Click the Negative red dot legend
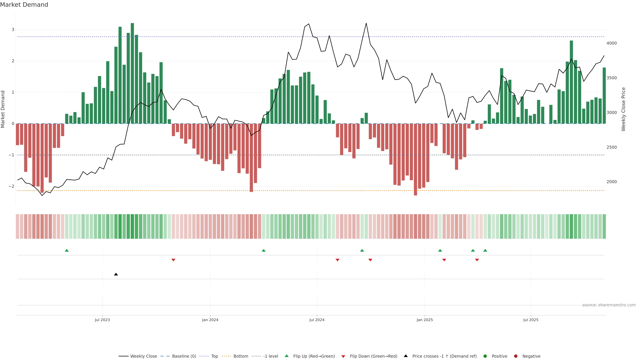 point(516,356)
